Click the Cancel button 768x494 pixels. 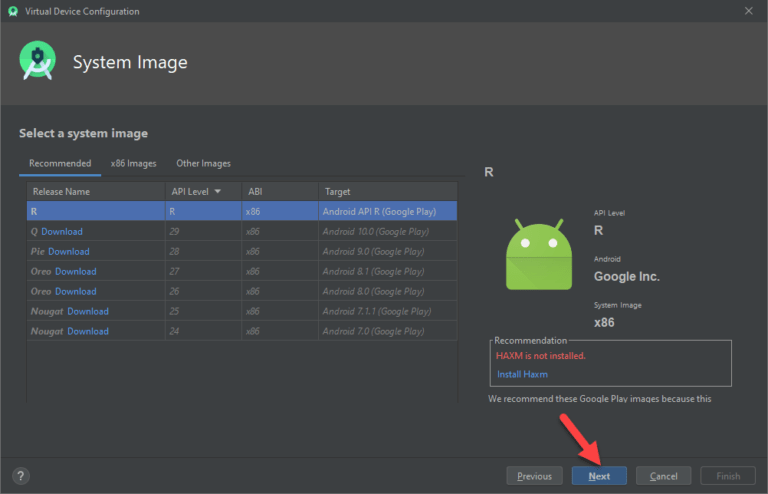[664, 476]
